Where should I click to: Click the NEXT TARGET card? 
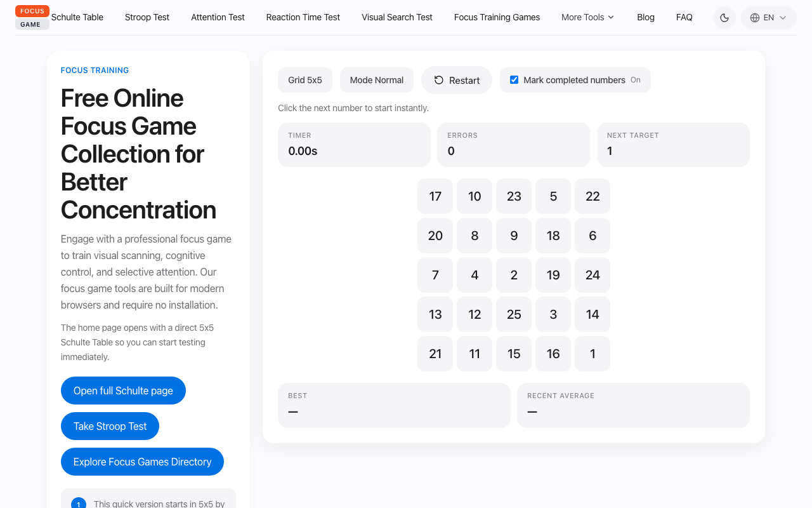pyautogui.click(x=673, y=145)
